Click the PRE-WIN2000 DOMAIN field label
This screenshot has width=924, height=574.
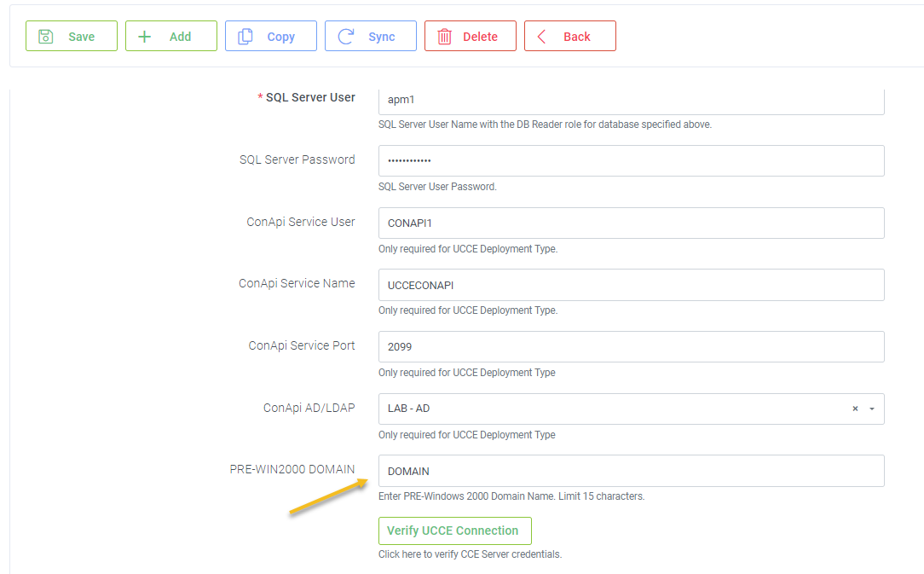click(x=292, y=470)
